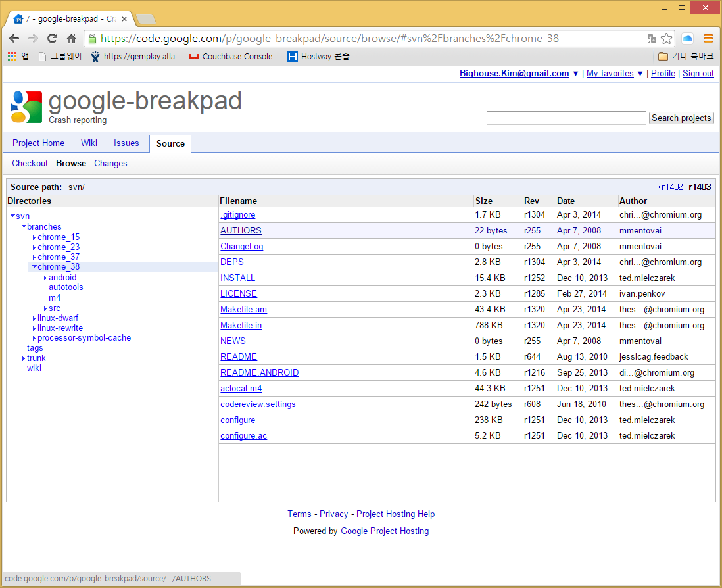Open the 기타 북마크 folder
Viewport: 722px width, 588px height.
[x=686, y=56]
